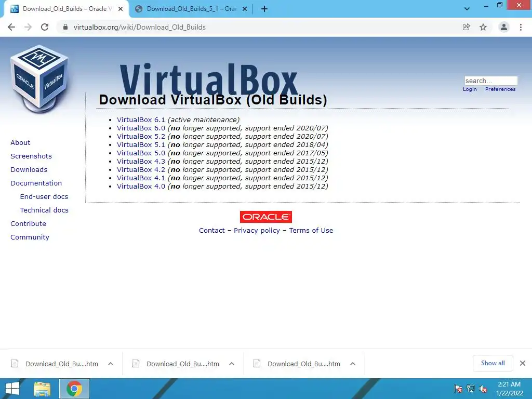The image size is (532, 399).
Task: Open the Screenshots sidebar link
Action: pos(31,156)
